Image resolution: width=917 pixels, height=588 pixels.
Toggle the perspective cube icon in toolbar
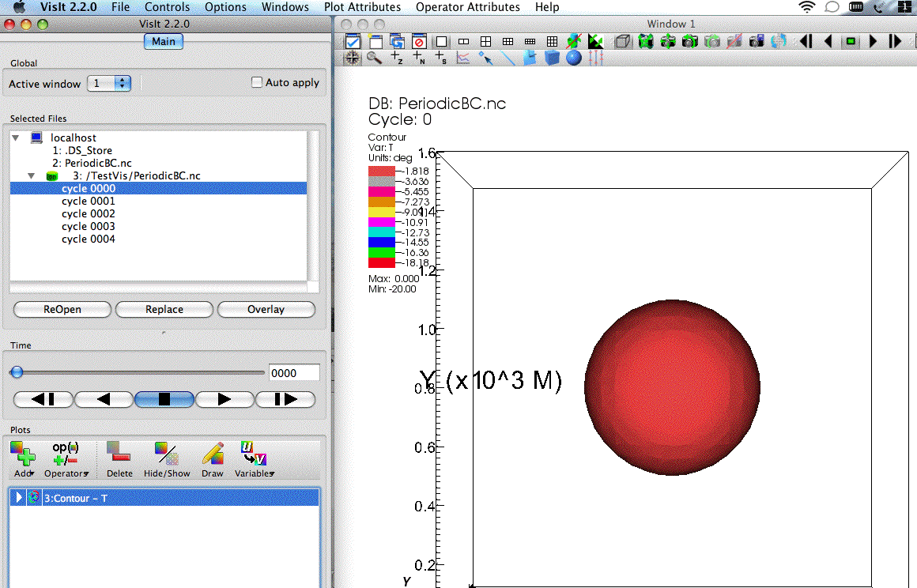click(623, 41)
